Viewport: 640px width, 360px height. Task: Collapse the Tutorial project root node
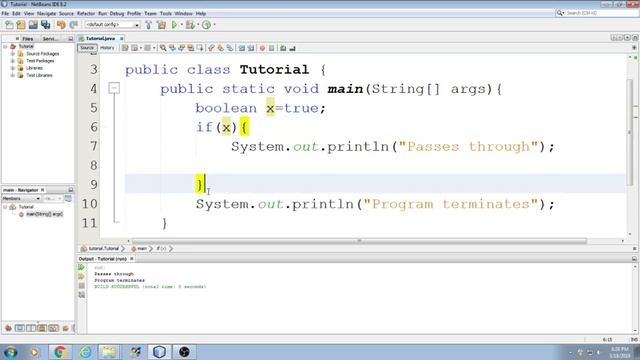pyautogui.click(x=5, y=47)
